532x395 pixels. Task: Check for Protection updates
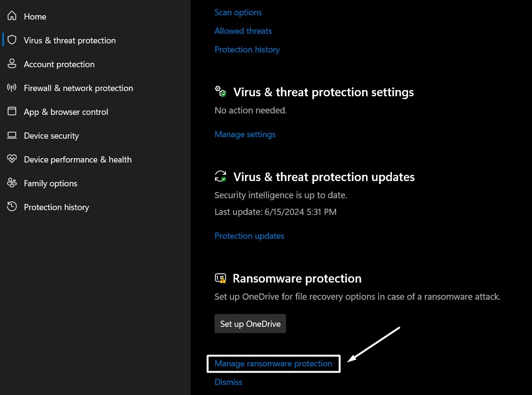(x=249, y=235)
